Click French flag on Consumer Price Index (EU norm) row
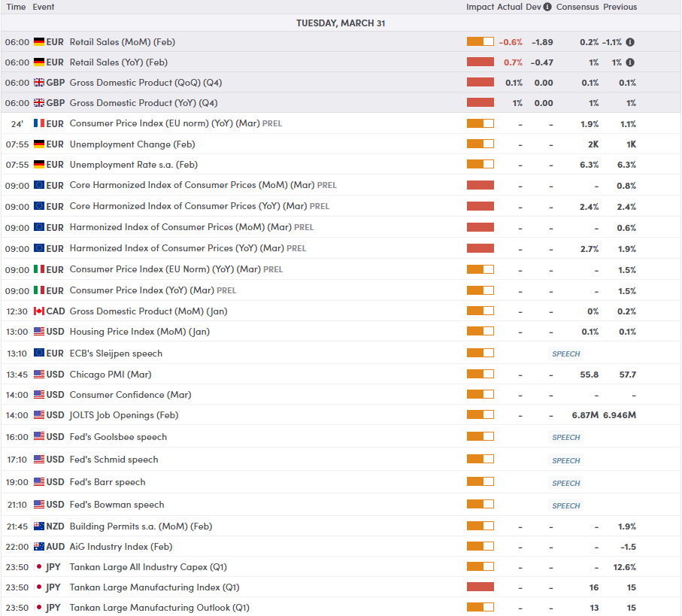The width and height of the screenshot is (682, 616). [39, 123]
